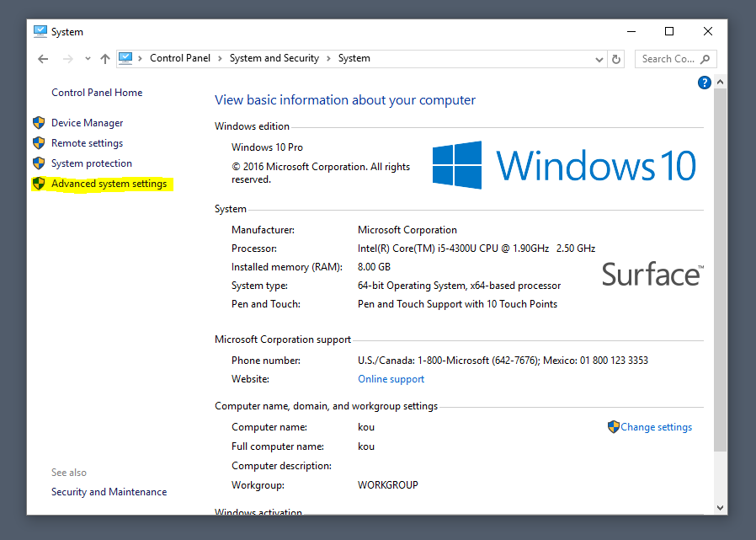Click the Surface logo

(x=652, y=275)
